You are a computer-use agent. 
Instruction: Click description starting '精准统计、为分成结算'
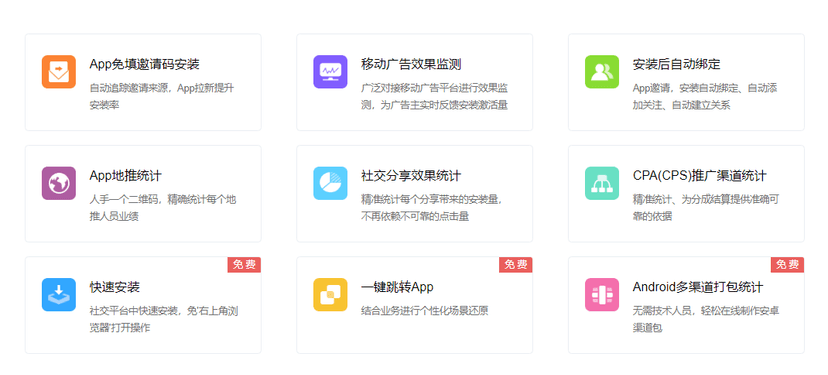706,208
